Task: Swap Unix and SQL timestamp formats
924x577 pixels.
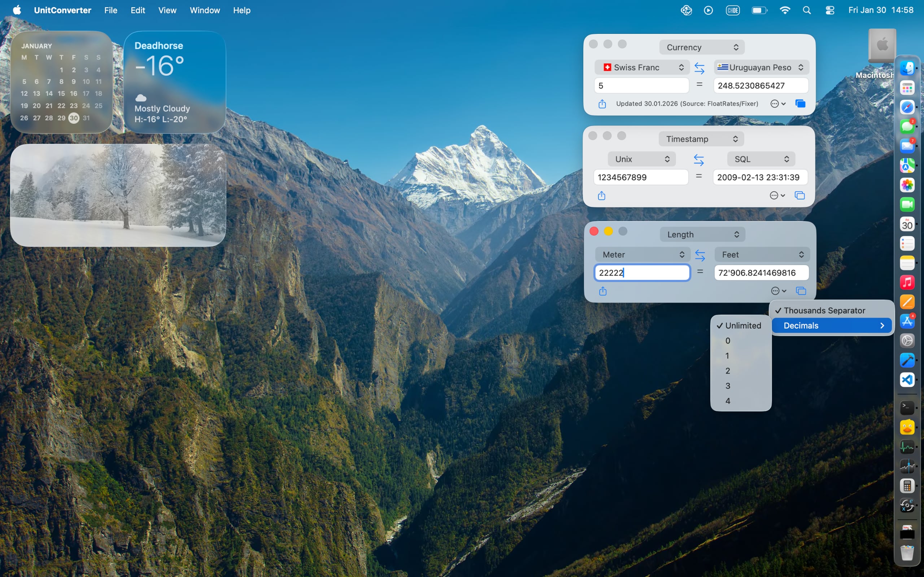Action: click(x=698, y=159)
